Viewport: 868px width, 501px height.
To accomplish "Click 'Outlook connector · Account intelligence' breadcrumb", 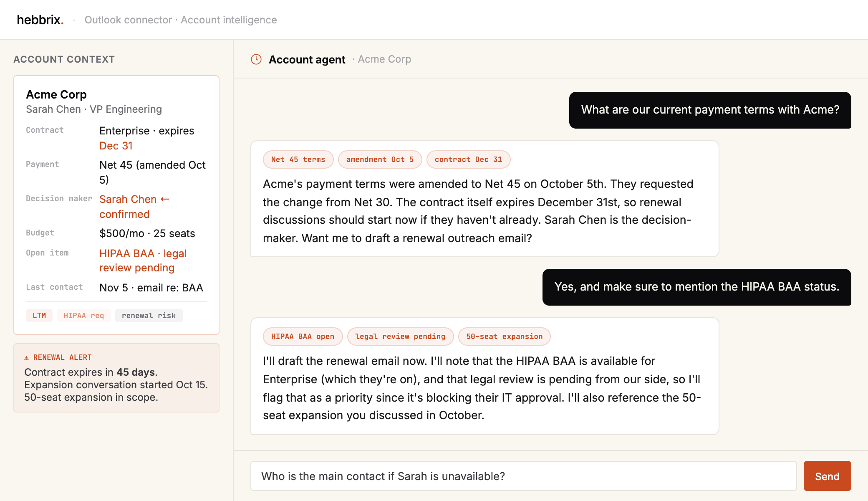I will [181, 20].
